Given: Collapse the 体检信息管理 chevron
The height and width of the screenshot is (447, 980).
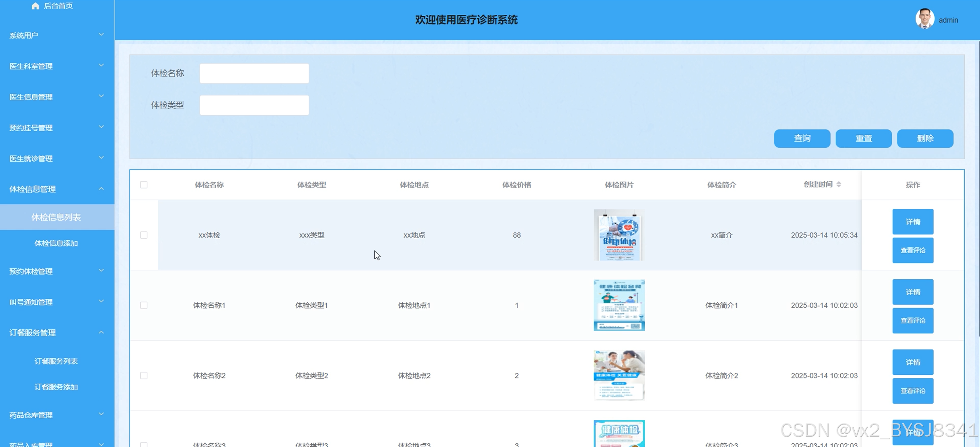Looking at the screenshot, I should [x=101, y=189].
